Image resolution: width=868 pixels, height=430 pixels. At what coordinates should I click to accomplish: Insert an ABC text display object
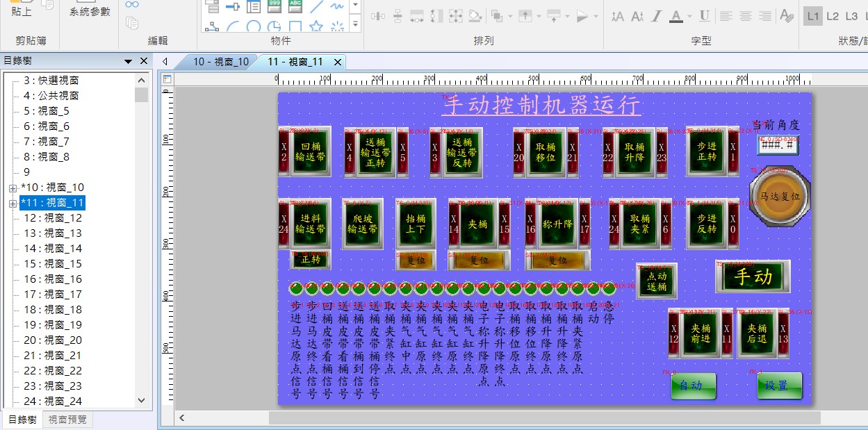point(295,6)
